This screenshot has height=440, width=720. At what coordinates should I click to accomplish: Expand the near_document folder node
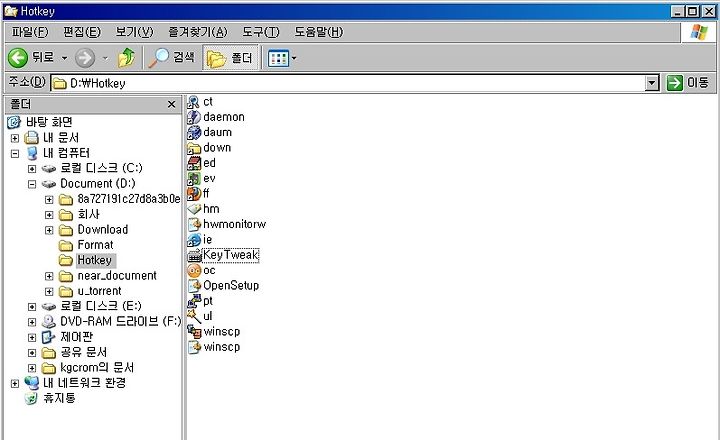pyautogui.click(x=49, y=276)
